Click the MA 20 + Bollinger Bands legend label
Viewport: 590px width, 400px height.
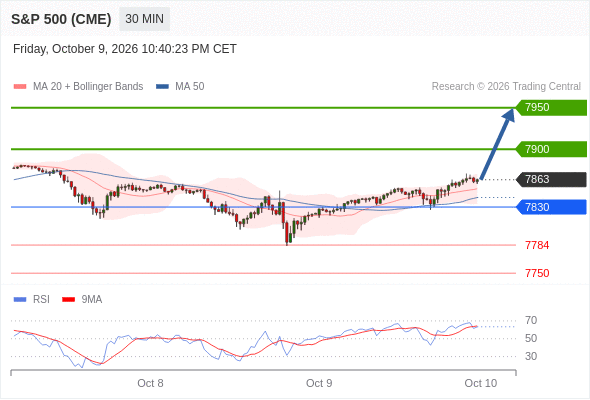tap(88, 87)
